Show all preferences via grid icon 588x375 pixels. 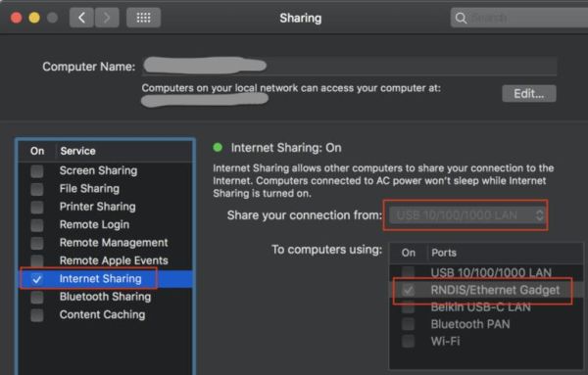pos(144,18)
